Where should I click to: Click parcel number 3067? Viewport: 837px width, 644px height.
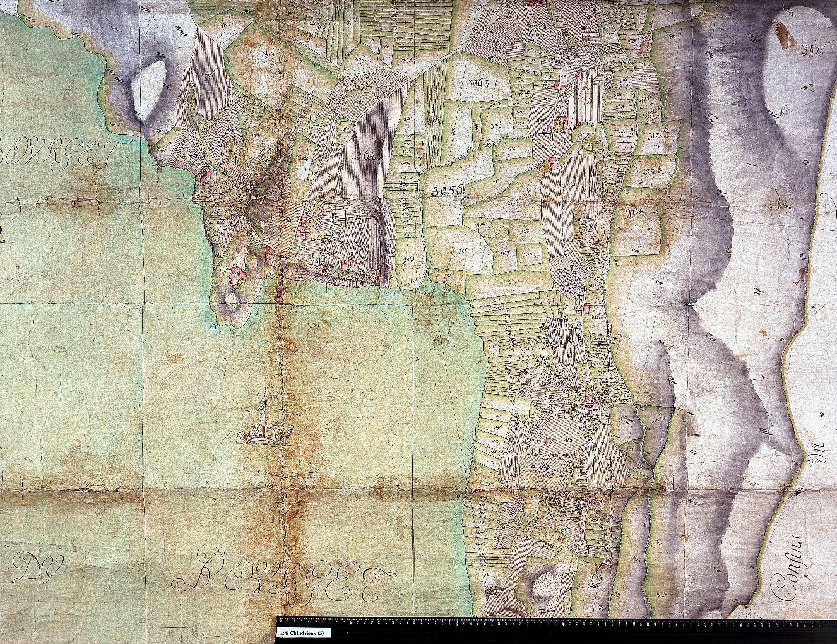point(479,82)
